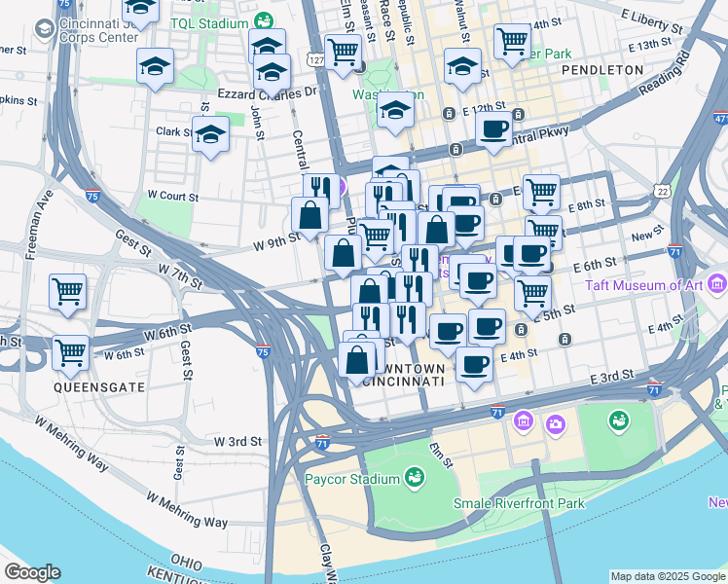Click transit stop icon right of E 4th St label
This screenshot has width=728, height=584.
pyautogui.click(x=564, y=340)
